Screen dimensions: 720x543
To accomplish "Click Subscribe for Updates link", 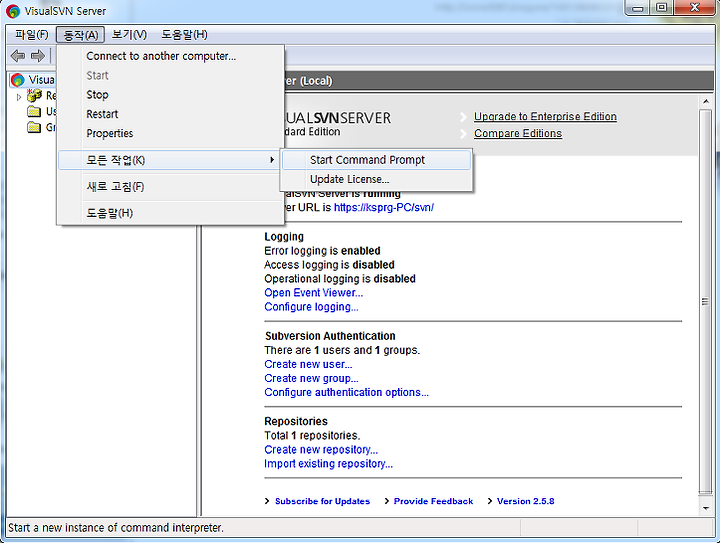I will click(x=322, y=501).
